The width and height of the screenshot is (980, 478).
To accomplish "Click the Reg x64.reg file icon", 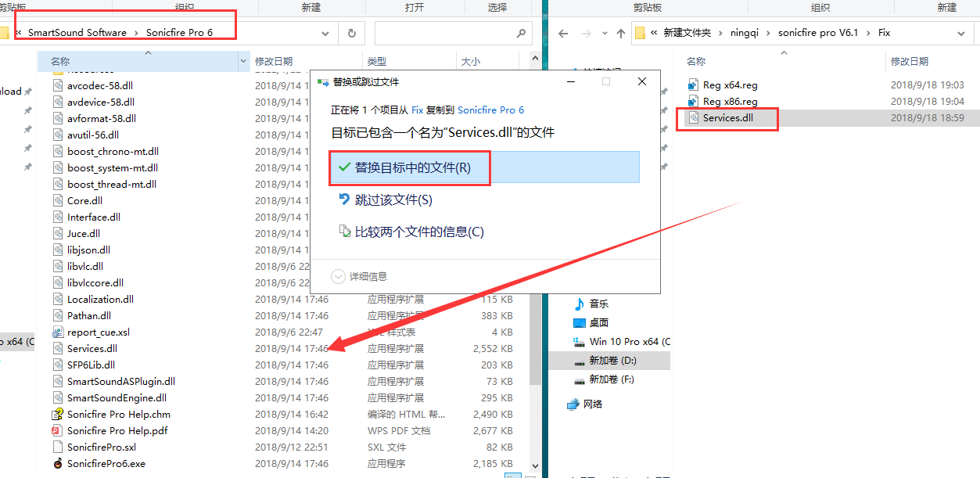I will tap(693, 84).
